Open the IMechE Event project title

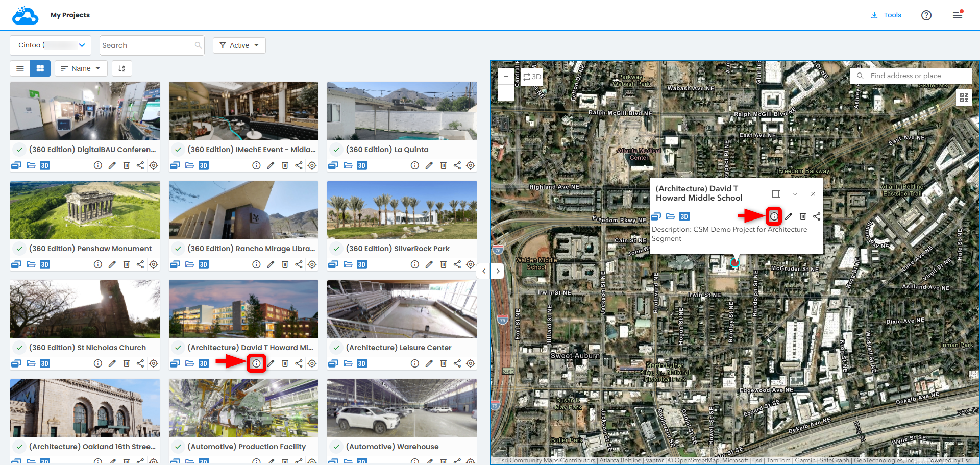[x=252, y=150]
